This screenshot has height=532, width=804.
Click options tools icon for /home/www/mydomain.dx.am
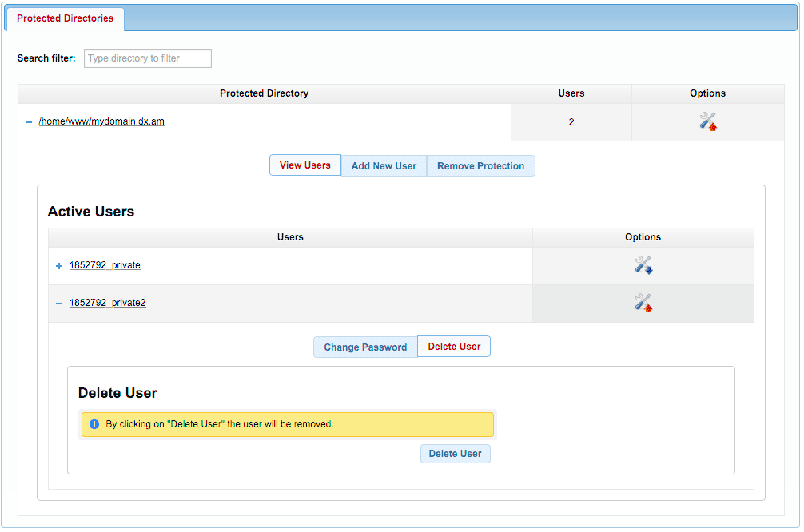(707, 121)
